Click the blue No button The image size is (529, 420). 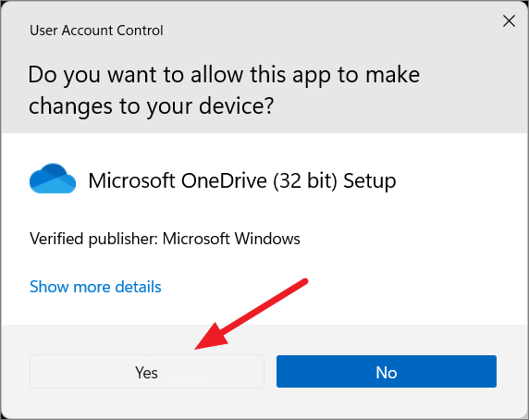click(x=387, y=371)
